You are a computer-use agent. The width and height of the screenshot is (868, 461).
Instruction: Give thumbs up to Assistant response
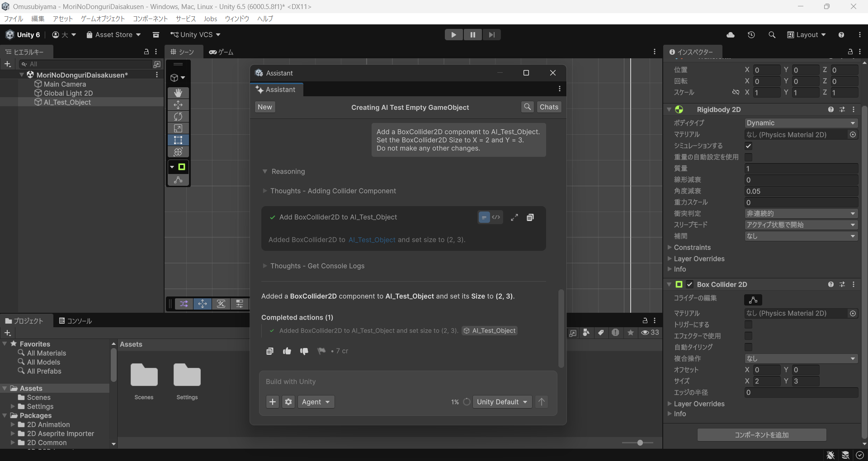coord(287,351)
